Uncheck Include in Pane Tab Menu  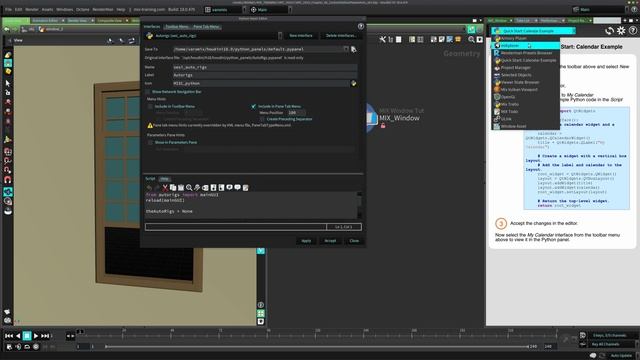[x=253, y=106]
